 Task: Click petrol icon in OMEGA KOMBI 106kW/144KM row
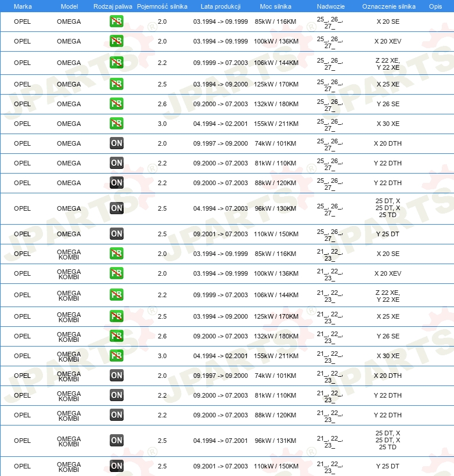coord(117,295)
